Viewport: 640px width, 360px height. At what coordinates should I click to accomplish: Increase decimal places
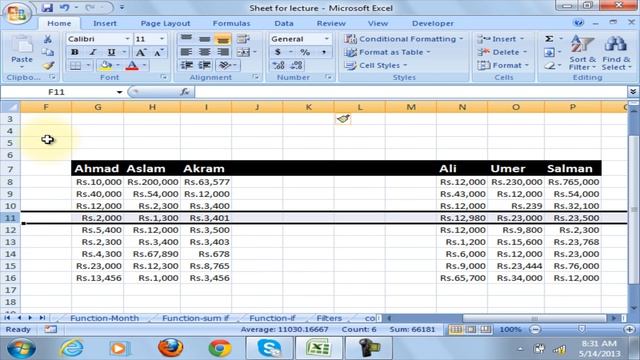(x=279, y=65)
